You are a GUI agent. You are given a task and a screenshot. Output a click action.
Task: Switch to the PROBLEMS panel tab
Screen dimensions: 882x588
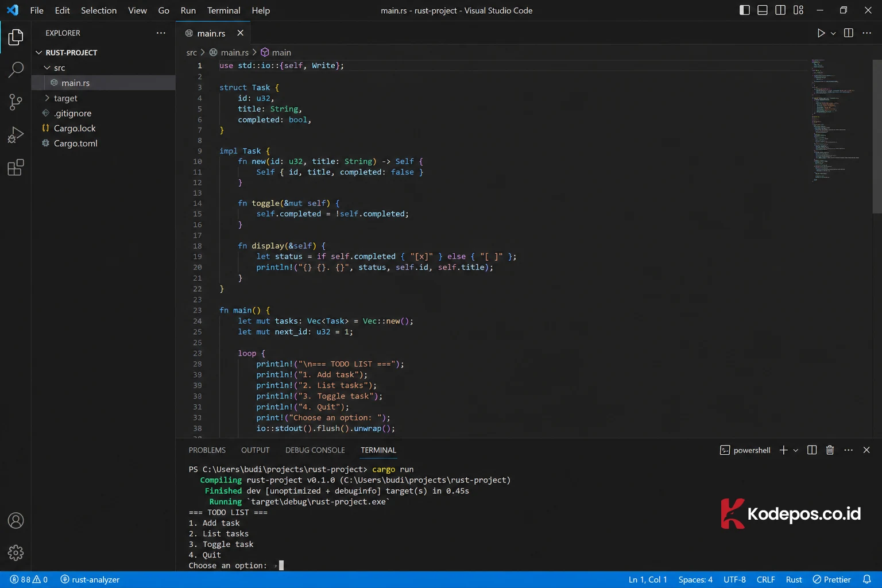[207, 450]
